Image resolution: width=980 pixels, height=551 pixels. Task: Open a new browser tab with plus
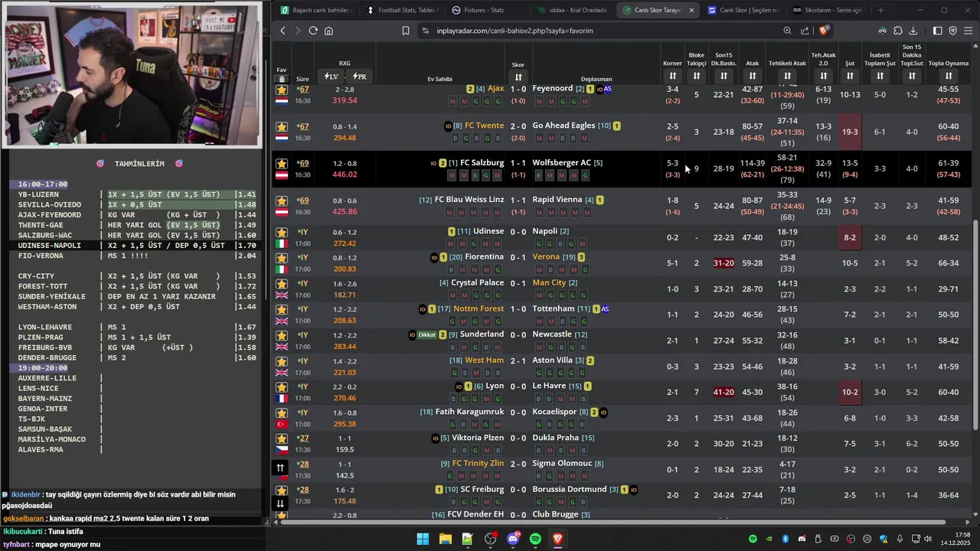pos(880,10)
